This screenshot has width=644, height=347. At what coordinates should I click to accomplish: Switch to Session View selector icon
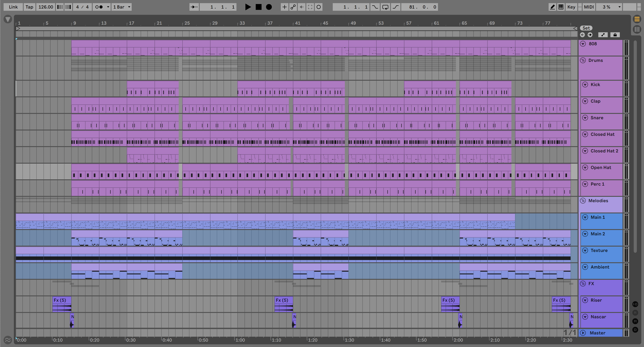tap(637, 29)
